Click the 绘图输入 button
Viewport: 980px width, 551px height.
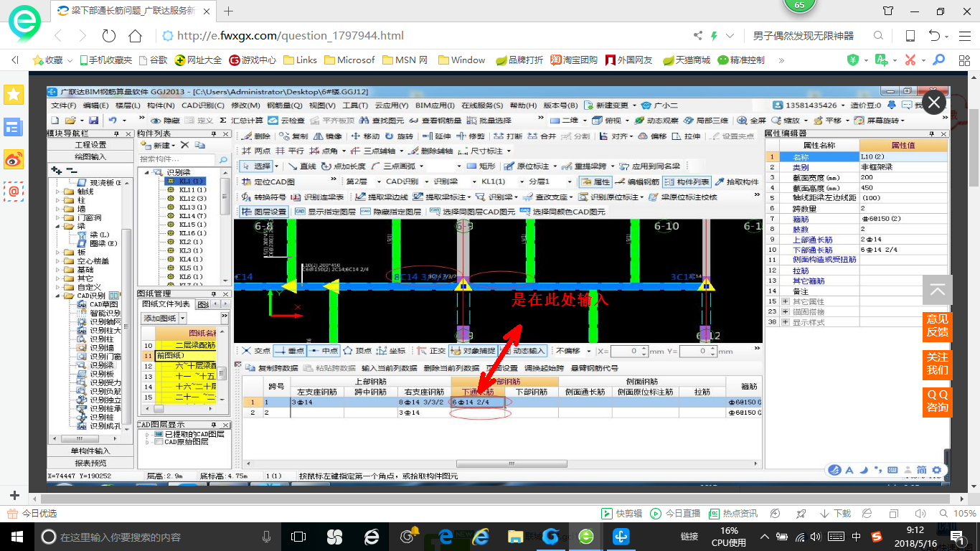pos(90,156)
